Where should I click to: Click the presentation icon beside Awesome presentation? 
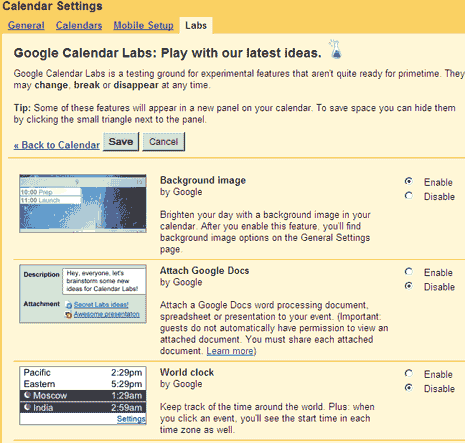(x=69, y=315)
